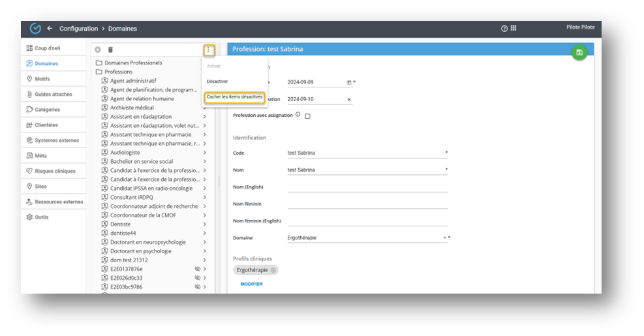
Task: Expand the Dentiste profession chevron
Action: point(205,224)
